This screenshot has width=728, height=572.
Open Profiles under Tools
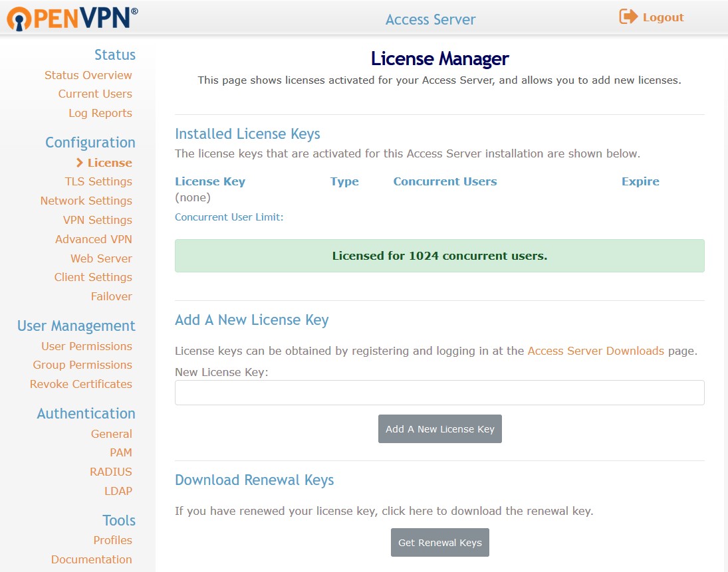pos(113,540)
